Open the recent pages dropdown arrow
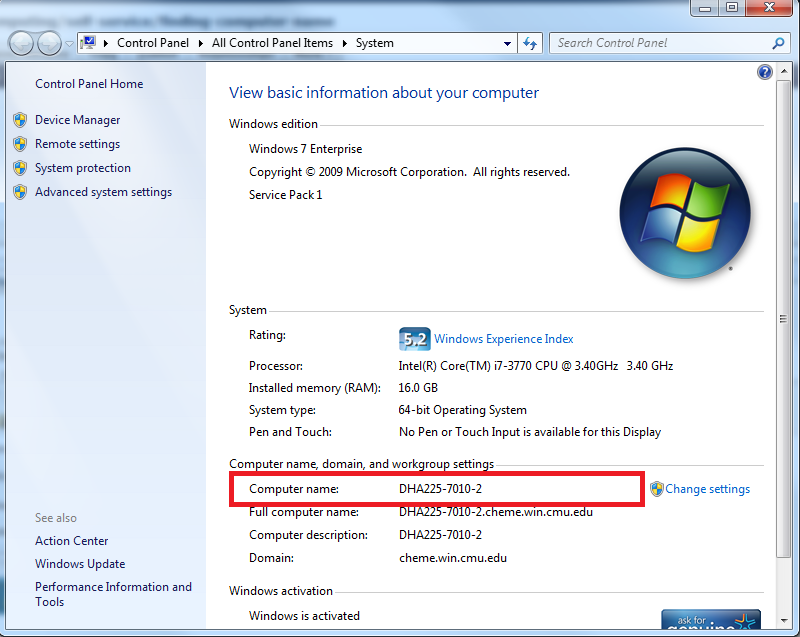This screenshot has width=800, height=637. 69,44
